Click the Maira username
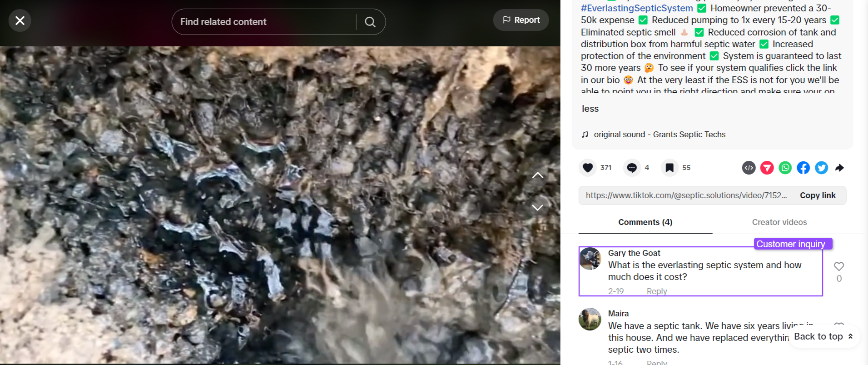 (x=619, y=314)
